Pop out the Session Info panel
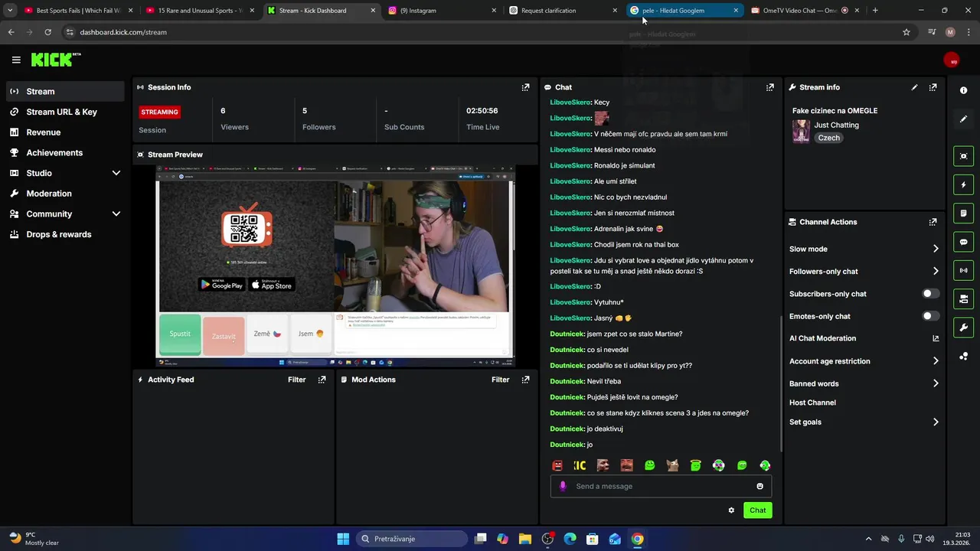 (x=525, y=87)
